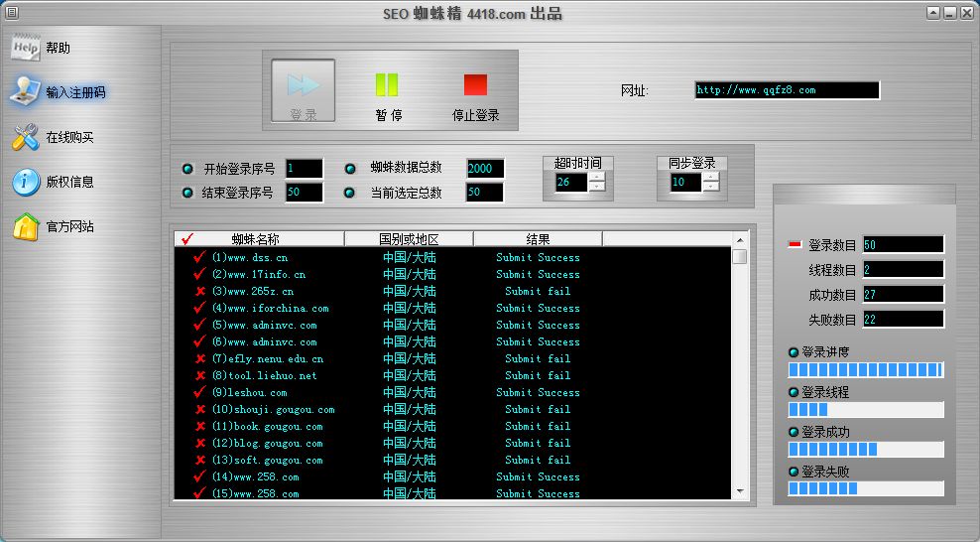The image size is (980, 542).
Task: Open the 官方网站 house icon
Action: [26, 226]
